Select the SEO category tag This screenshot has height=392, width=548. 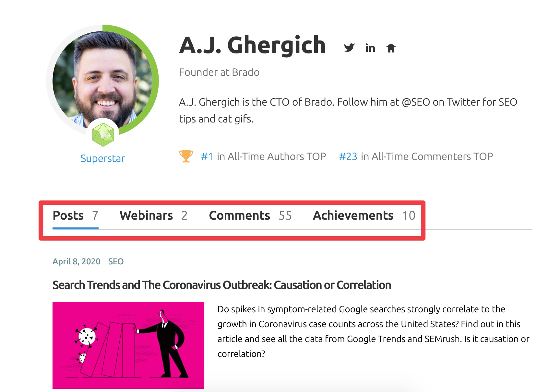coord(116,261)
